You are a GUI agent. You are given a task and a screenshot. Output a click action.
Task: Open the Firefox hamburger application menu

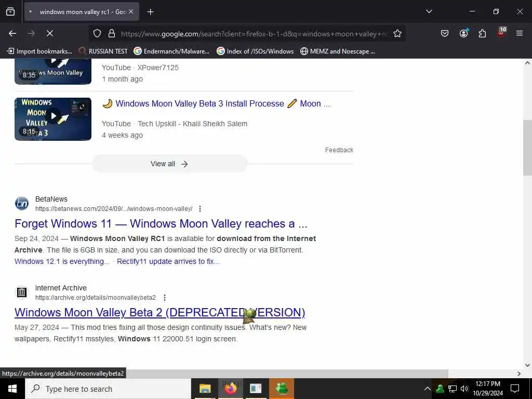[519, 33]
